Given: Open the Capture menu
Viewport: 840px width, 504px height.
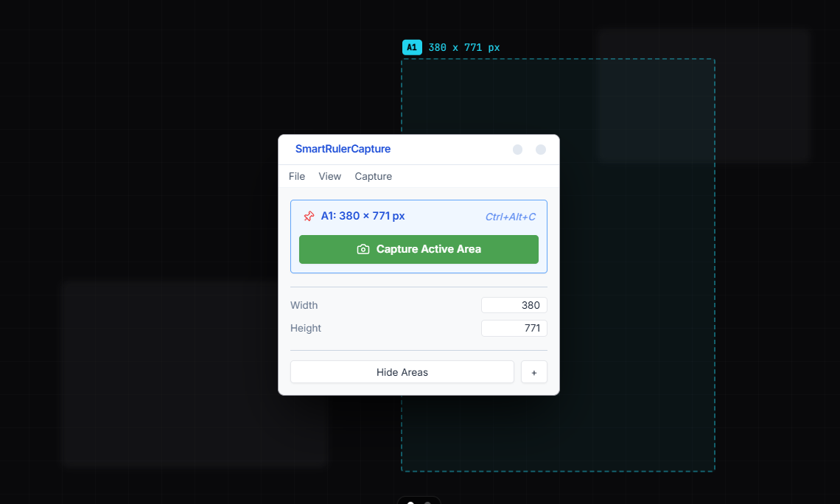Looking at the screenshot, I should 374,176.
